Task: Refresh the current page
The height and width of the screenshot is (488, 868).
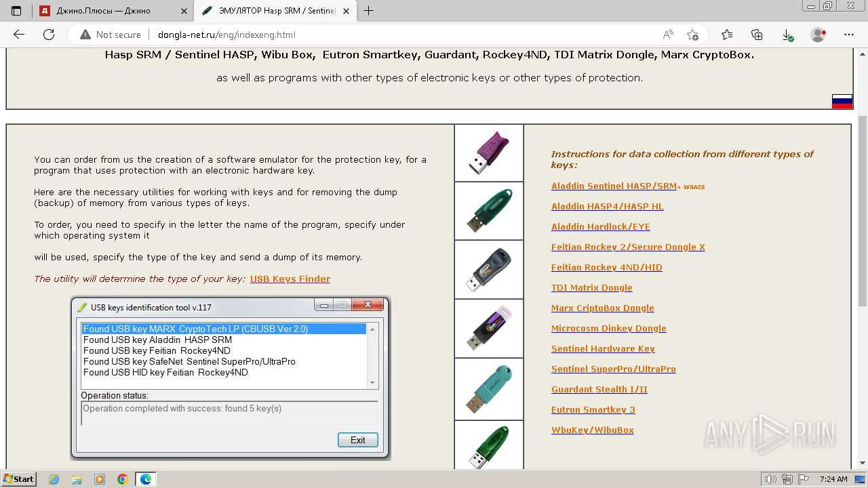Action: [49, 35]
